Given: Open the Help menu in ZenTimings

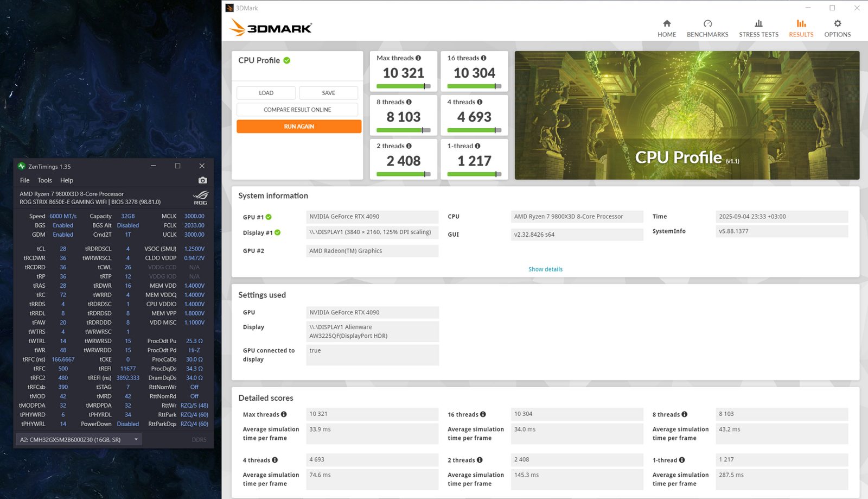Looking at the screenshot, I should pyautogui.click(x=67, y=180).
